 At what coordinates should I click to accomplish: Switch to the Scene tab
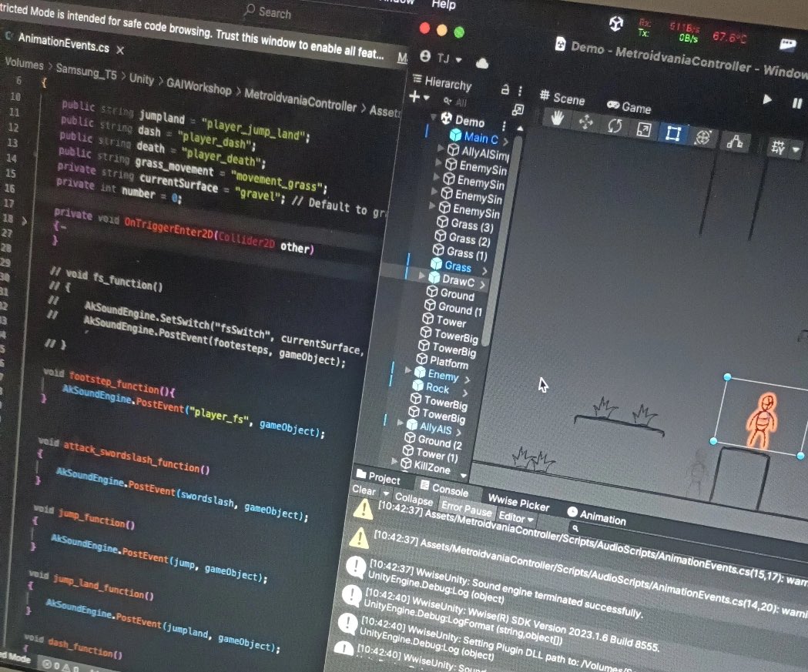click(x=562, y=97)
